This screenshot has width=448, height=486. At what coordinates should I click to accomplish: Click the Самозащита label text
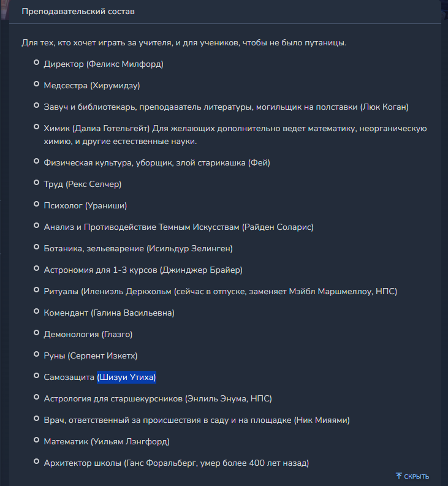69,377
